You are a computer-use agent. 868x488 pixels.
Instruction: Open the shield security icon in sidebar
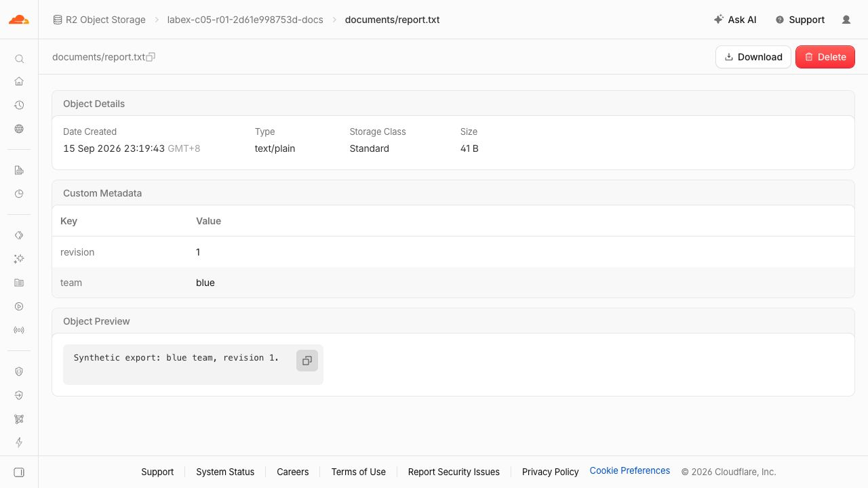19,371
